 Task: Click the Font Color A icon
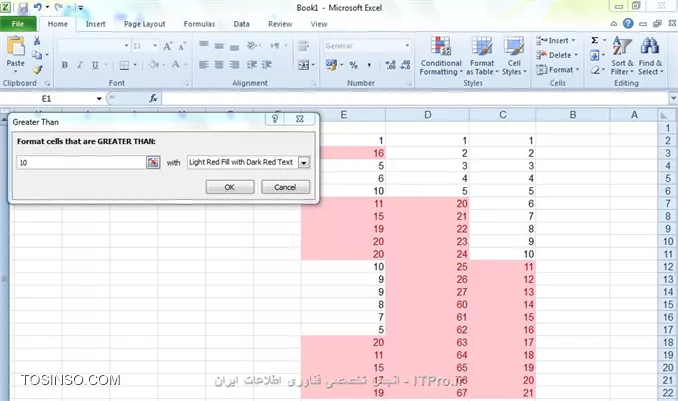coord(176,65)
